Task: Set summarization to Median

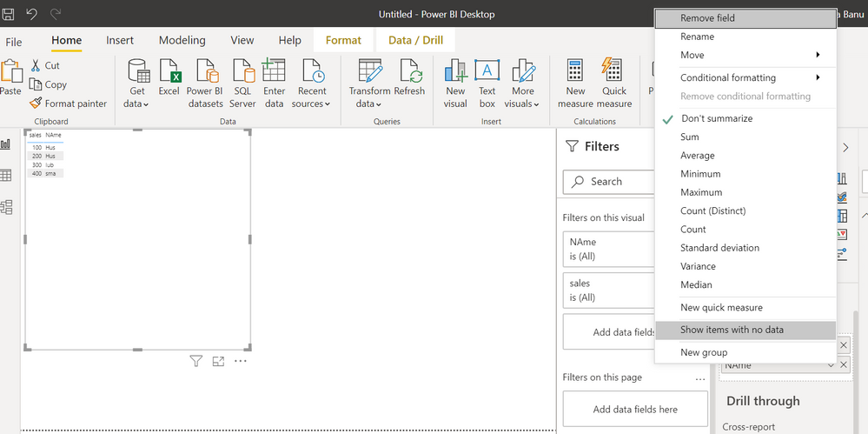Action: tap(745, 285)
